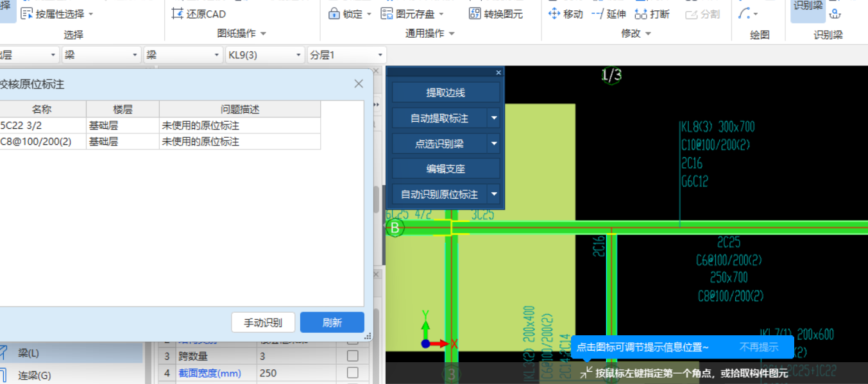Screen dimensions: 868x384
Task: Click KL8(3) 300x700 beam annotation
Action: (x=718, y=127)
